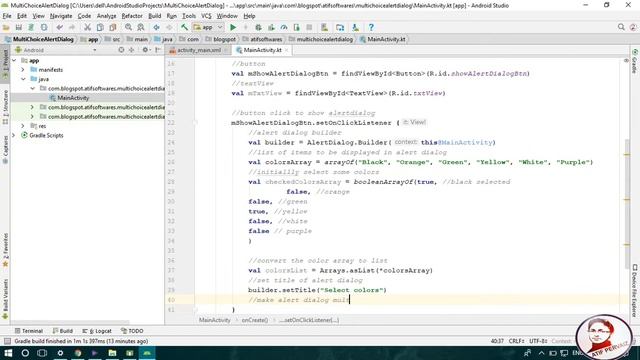The image size is (640, 360).
Task: Switch to activity_main.xml editor tab
Action: [198, 50]
